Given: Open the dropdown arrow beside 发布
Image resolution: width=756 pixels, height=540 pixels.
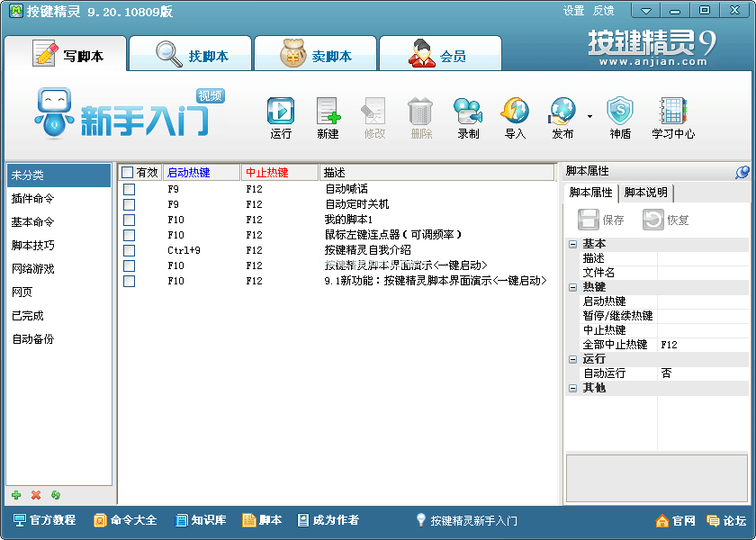Looking at the screenshot, I should point(589,116).
